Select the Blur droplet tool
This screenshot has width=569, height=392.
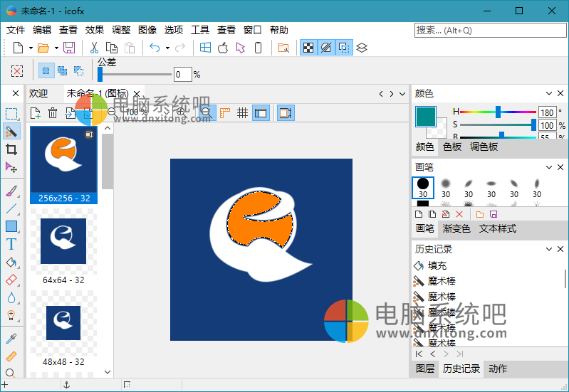tap(11, 297)
